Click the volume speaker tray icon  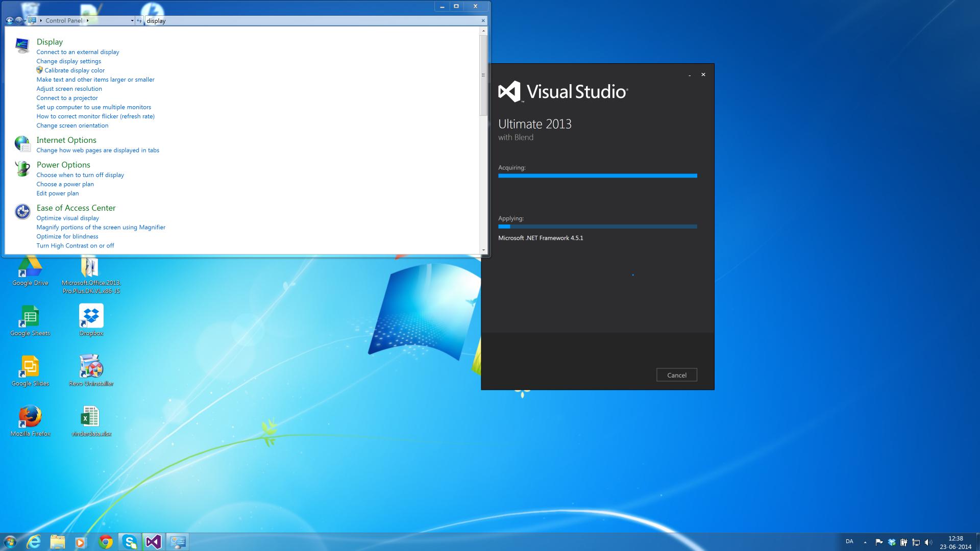[928, 542]
